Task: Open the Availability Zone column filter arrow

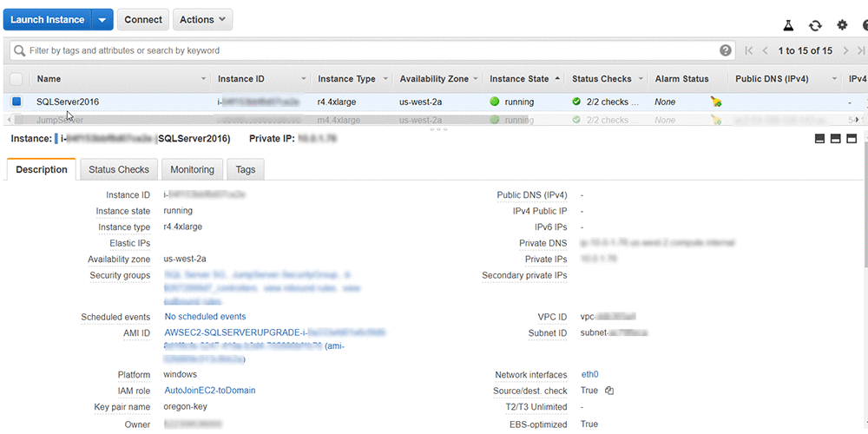Action: click(476, 79)
